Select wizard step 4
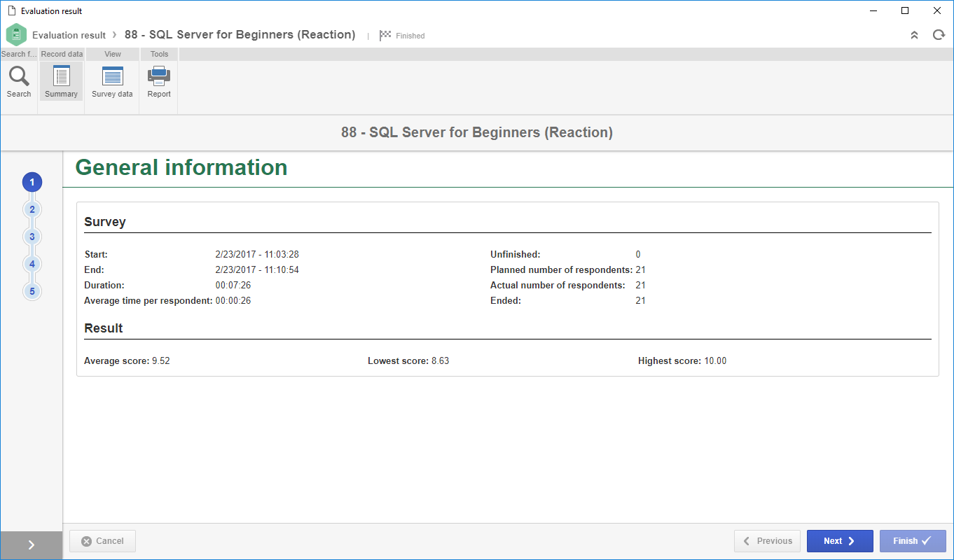Screen dimensions: 954x560 click(32, 264)
